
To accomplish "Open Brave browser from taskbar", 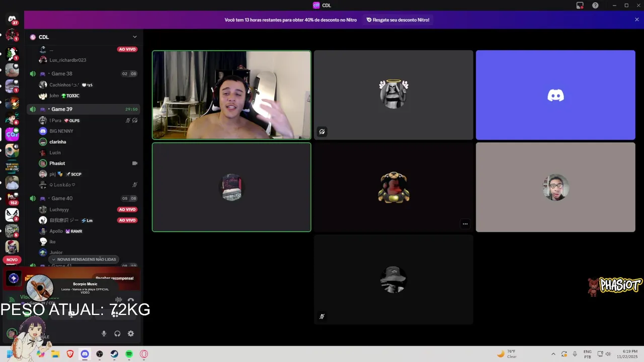I will tap(70, 354).
